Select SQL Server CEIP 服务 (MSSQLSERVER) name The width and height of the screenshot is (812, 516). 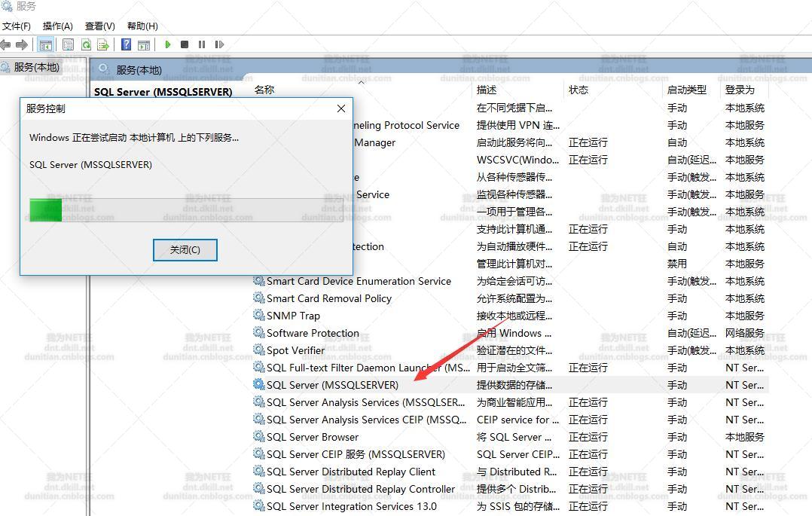point(356,454)
